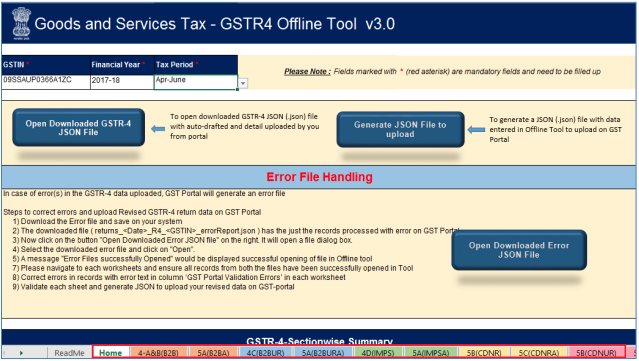Image resolution: width=639 pixels, height=361 pixels.
Task: Click the GSTR-4-Sectionwise Summary heading
Action: point(320,341)
